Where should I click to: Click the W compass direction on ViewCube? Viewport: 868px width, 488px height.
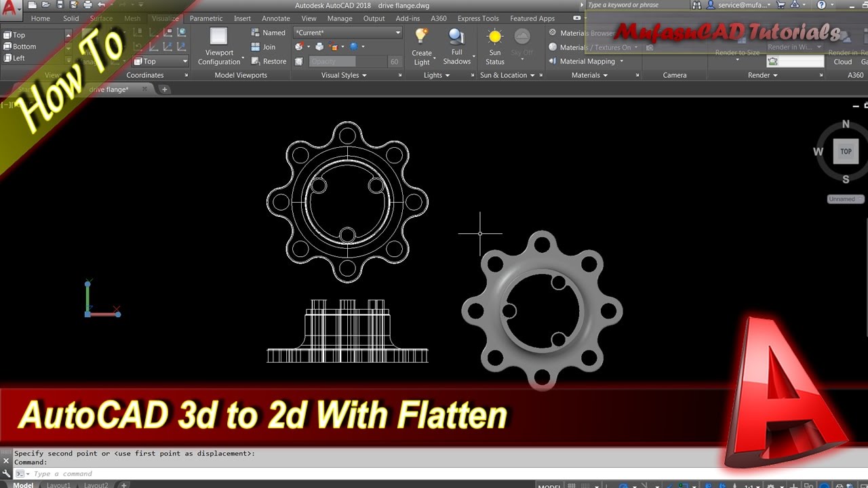[x=818, y=152]
